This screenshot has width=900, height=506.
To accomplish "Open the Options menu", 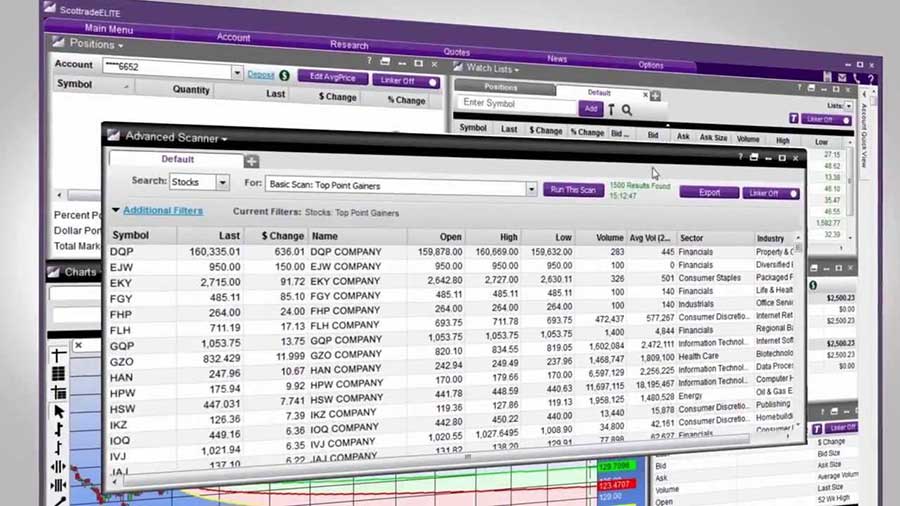I will (650, 65).
